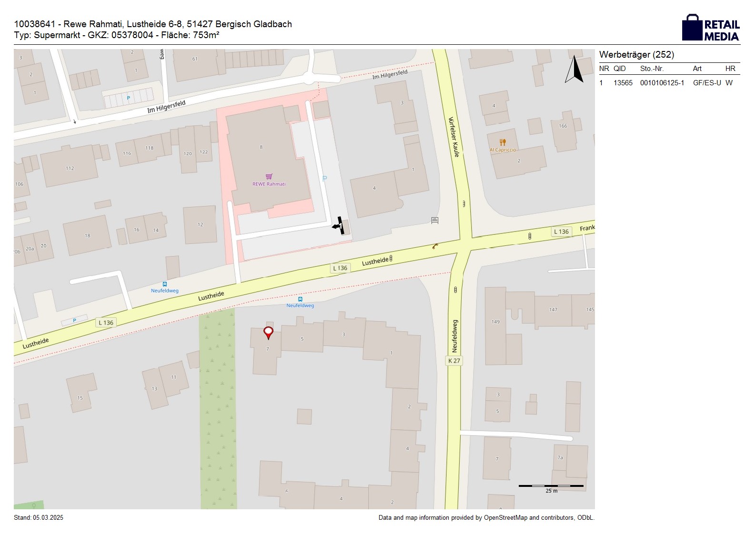Click the Sto.-Nr. column header
The height and width of the screenshot is (535, 756).
[652, 69]
